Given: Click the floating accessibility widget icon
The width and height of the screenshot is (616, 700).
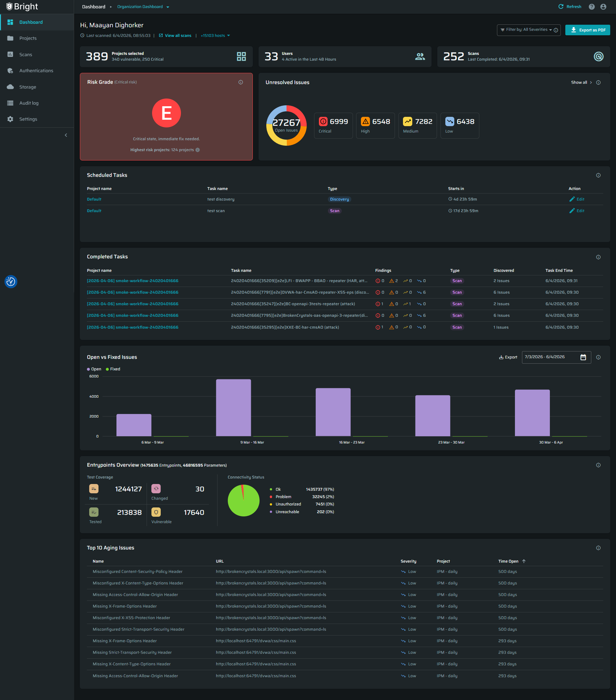Looking at the screenshot, I should [11, 281].
